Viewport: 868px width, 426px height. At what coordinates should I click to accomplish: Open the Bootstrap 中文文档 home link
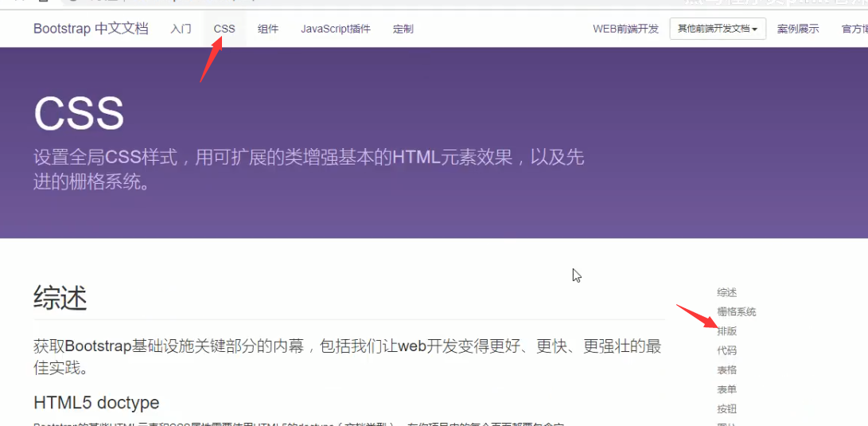click(x=91, y=29)
